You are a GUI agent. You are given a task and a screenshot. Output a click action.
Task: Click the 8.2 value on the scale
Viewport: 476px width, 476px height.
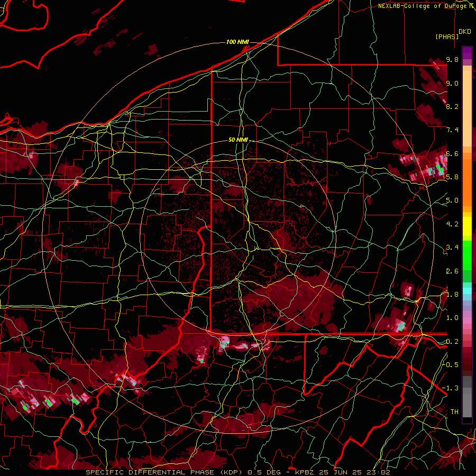(452, 106)
